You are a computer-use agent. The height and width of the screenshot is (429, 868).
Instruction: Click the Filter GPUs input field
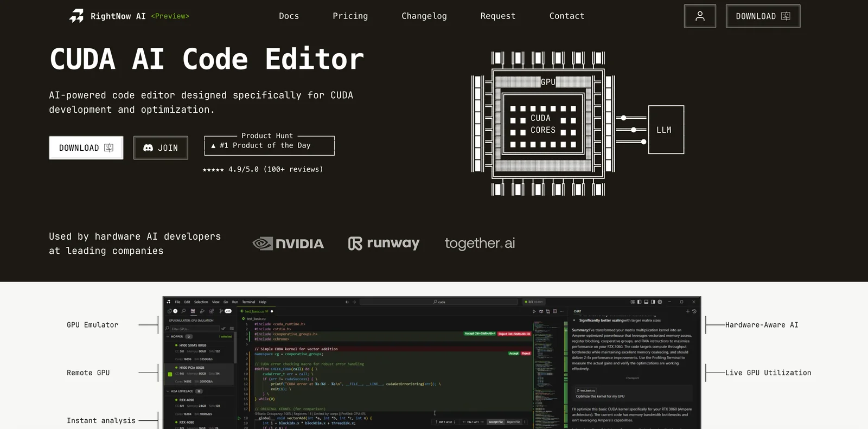(194, 329)
